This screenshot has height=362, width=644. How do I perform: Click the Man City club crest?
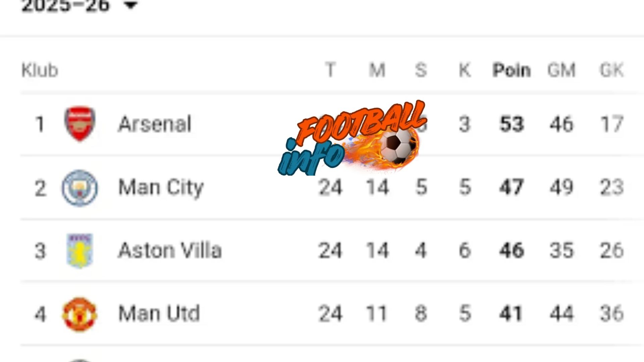point(79,187)
